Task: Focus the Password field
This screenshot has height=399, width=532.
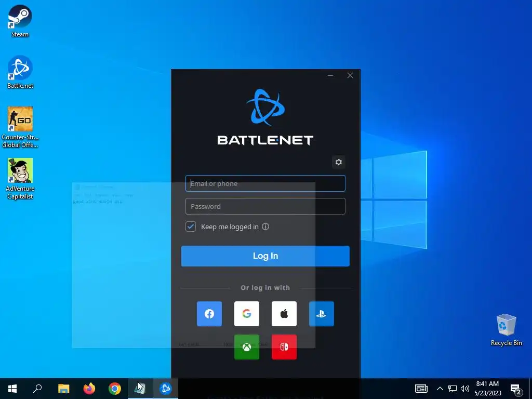Action: click(265, 206)
